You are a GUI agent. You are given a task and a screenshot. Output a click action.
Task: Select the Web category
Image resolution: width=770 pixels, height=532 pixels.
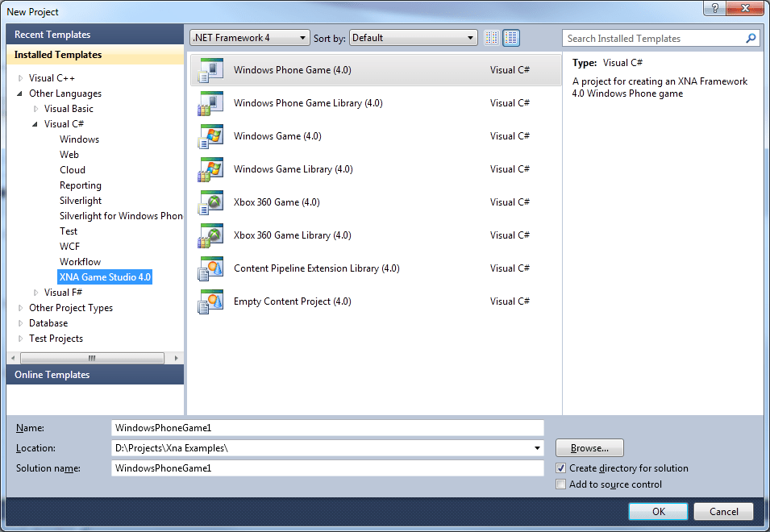(x=69, y=155)
